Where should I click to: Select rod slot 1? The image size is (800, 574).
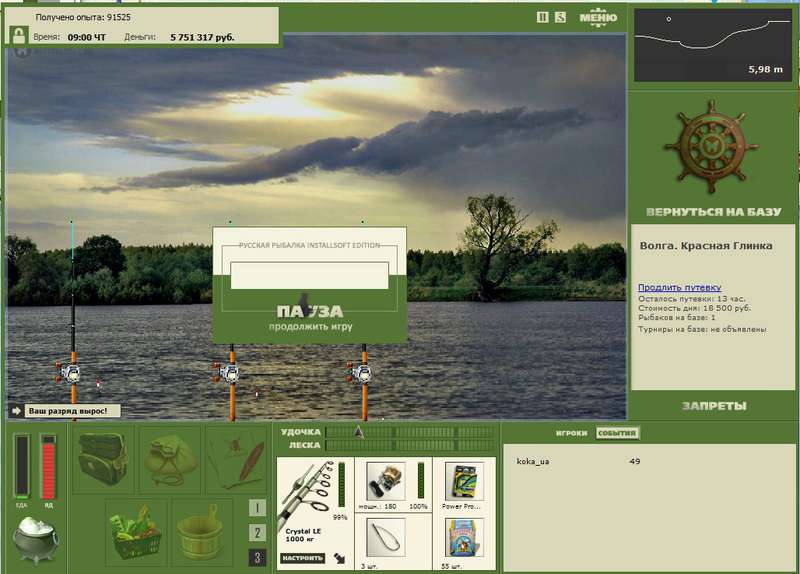click(x=257, y=508)
